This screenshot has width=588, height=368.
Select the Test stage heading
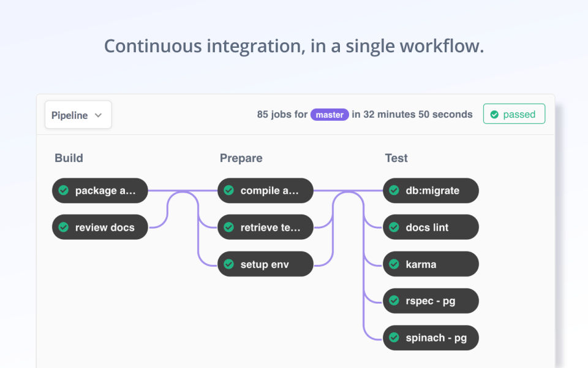(x=396, y=158)
